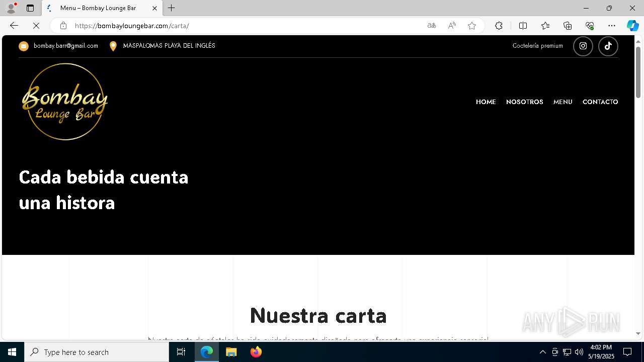Click the orange email envelope icon
This screenshot has width=644, height=362.
click(x=24, y=46)
